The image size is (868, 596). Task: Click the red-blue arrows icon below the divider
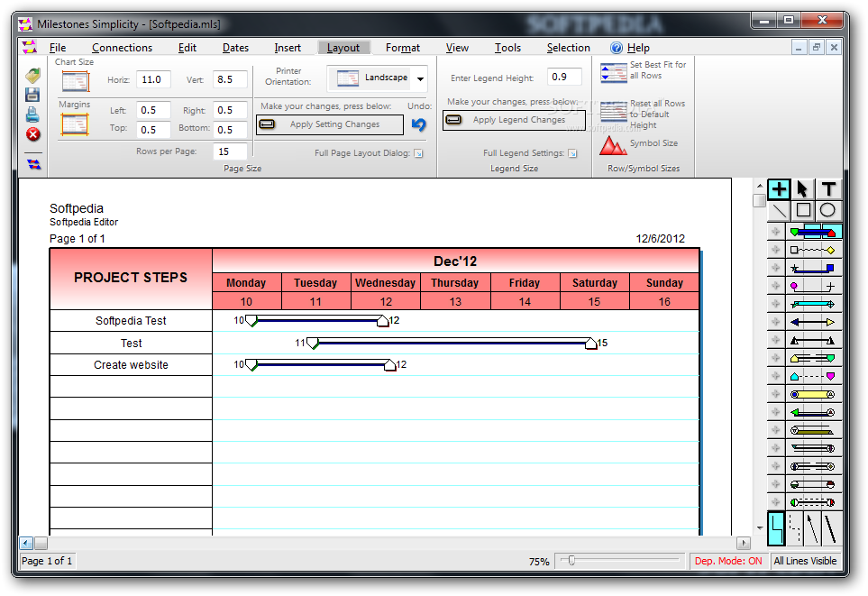[x=33, y=164]
